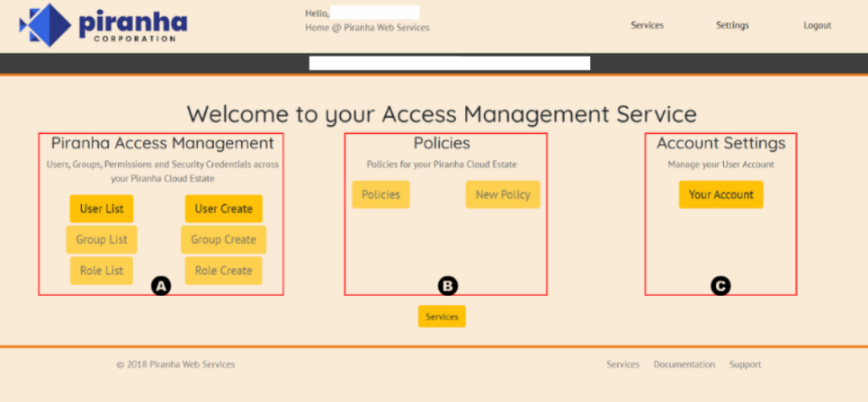The width and height of the screenshot is (868, 402).
Task: Open Services in the top navigation
Action: pos(647,25)
